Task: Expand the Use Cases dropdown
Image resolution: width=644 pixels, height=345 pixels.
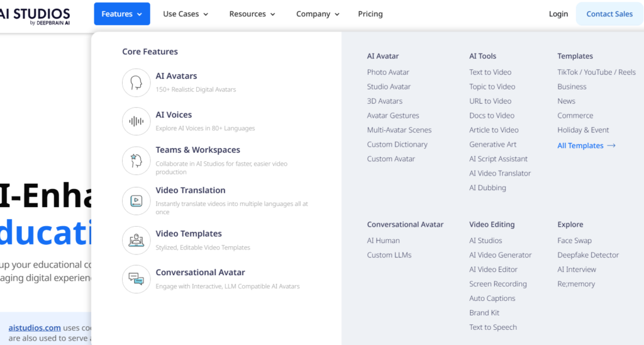Action: (186, 14)
